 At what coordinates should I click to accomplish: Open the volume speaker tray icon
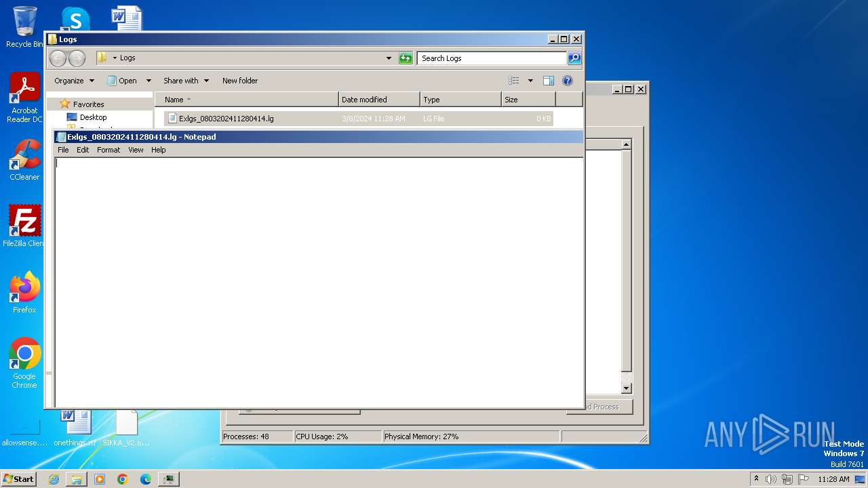click(771, 479)
